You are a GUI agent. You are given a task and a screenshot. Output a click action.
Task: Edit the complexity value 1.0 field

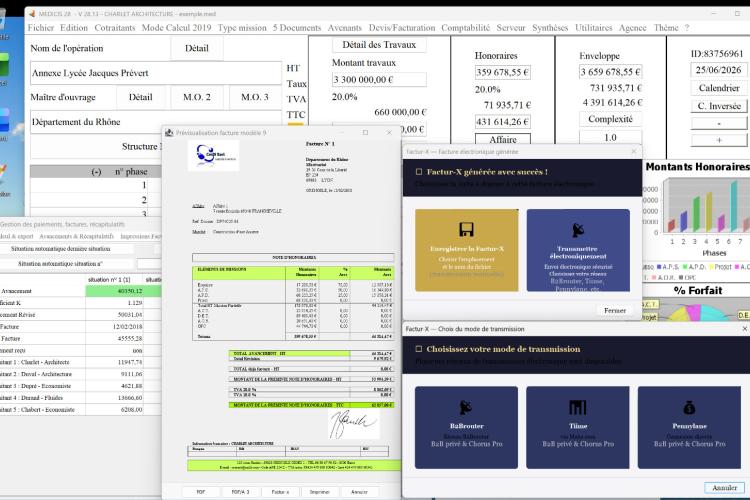click(x=610, y=137)
